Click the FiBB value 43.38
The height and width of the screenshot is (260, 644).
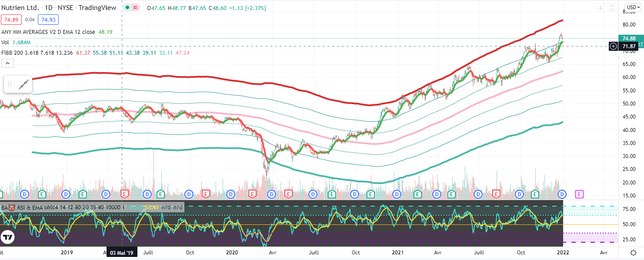click(x=133, y=53)
